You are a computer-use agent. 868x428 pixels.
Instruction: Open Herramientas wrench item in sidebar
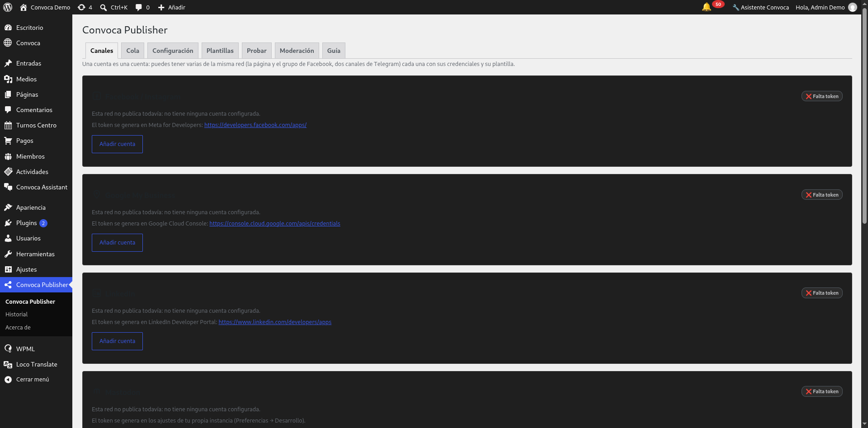(x=36, y=254)
